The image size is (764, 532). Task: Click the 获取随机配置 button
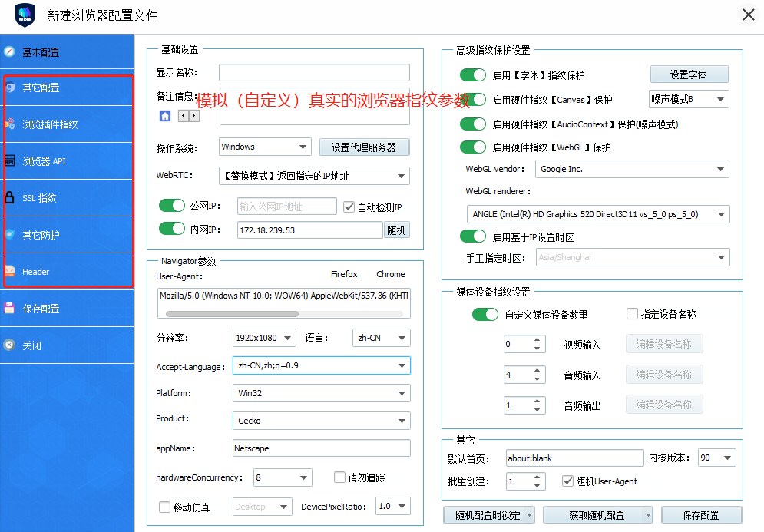[598, 515]
